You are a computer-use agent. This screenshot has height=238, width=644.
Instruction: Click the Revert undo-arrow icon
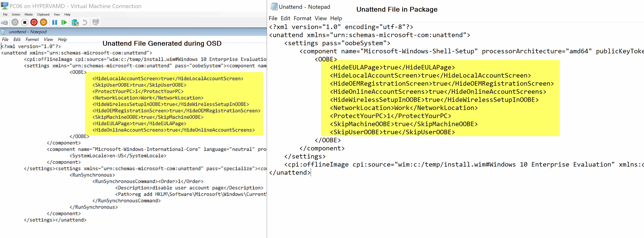click(x=85, y=22)
